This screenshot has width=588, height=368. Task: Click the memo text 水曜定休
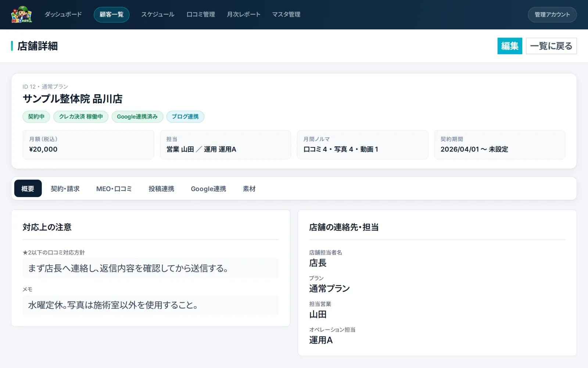pos(113,305)
